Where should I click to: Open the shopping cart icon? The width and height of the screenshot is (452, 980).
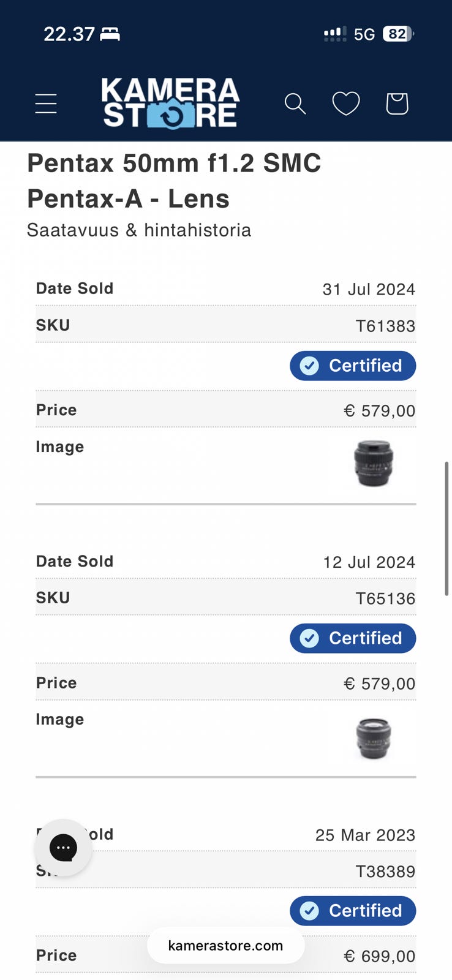tap(397, 104)
